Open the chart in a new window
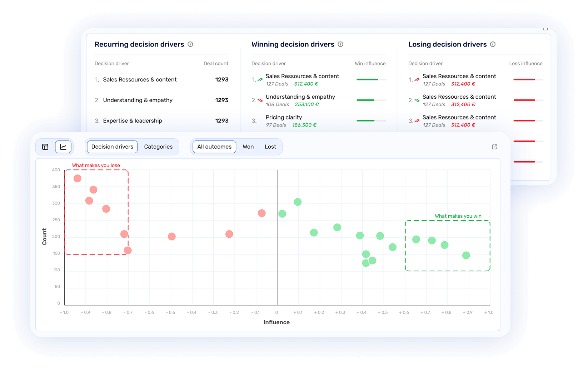588x370 pixels. click(x=494, y=147)
